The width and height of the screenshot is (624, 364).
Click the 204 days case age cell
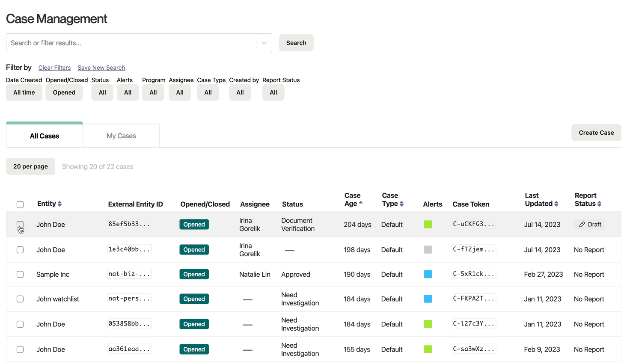coord(357,225)
